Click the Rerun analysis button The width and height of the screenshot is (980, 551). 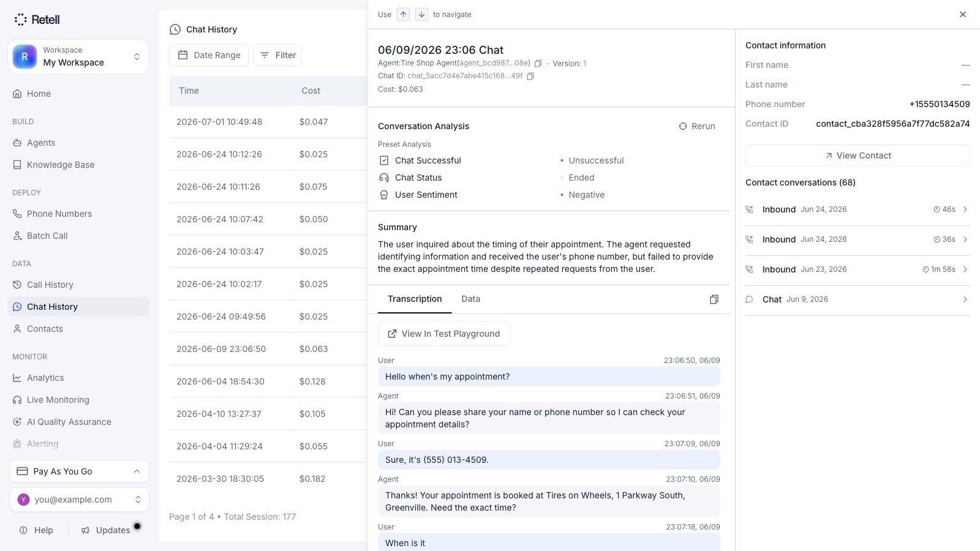click(x=697, y=126)
